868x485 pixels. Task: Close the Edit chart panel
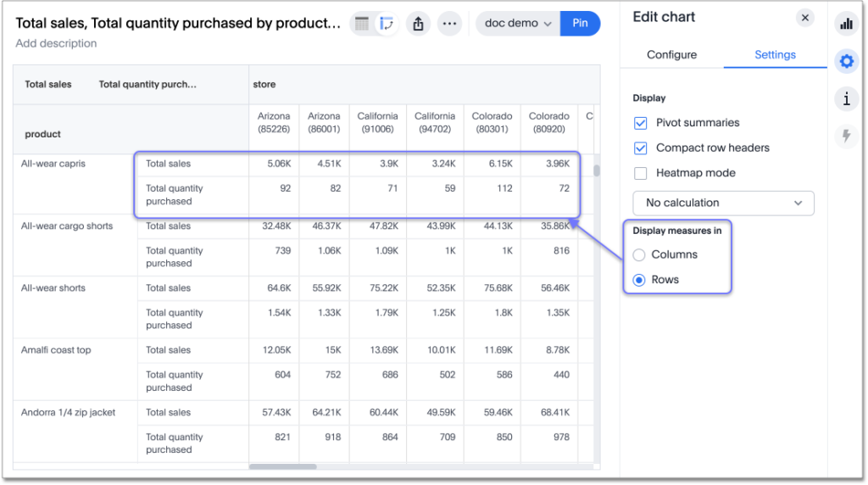(x=805, y=18)
